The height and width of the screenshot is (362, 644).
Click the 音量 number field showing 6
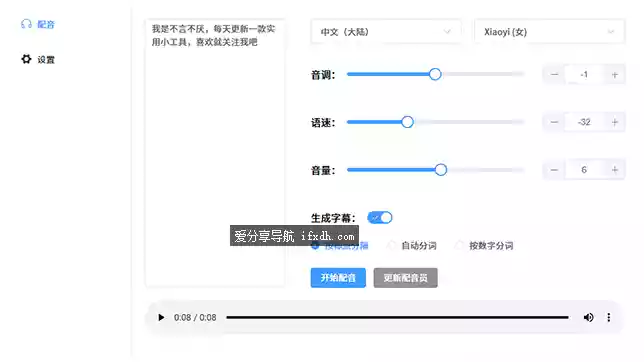584,170
